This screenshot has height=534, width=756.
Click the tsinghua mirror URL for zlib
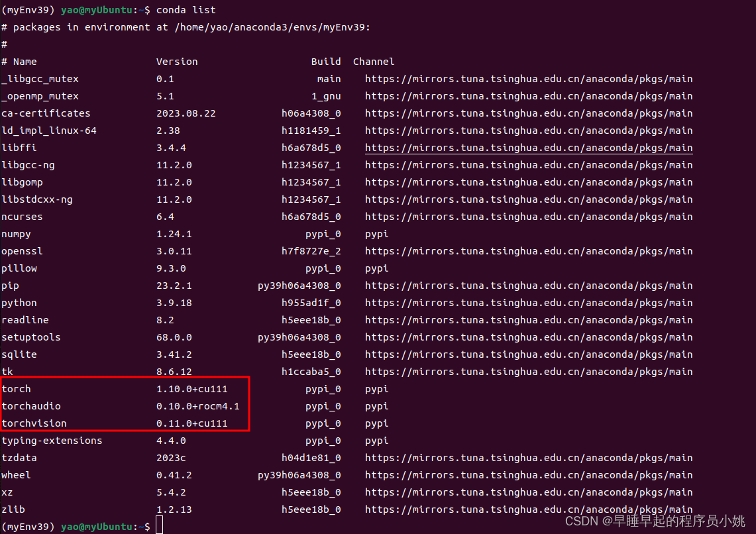528,509
